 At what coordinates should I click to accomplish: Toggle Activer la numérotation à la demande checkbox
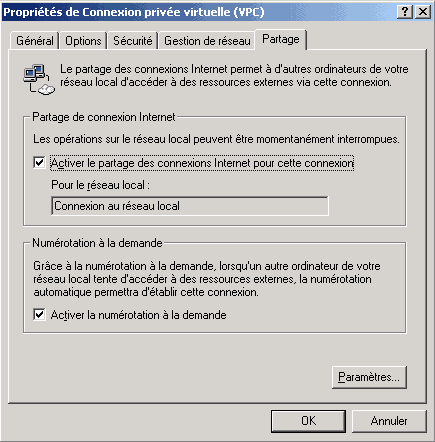pos(39,315)
